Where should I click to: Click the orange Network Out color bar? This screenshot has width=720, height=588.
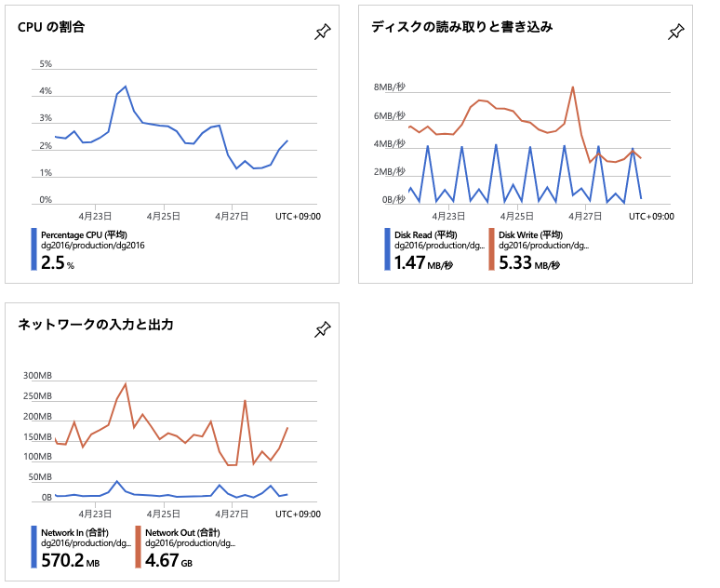point(139,547)
